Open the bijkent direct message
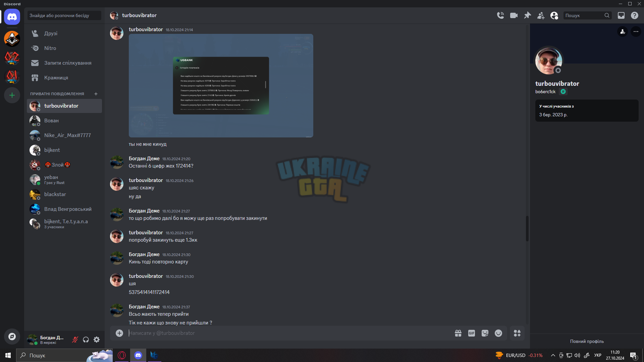 click(x=64, y=150)
